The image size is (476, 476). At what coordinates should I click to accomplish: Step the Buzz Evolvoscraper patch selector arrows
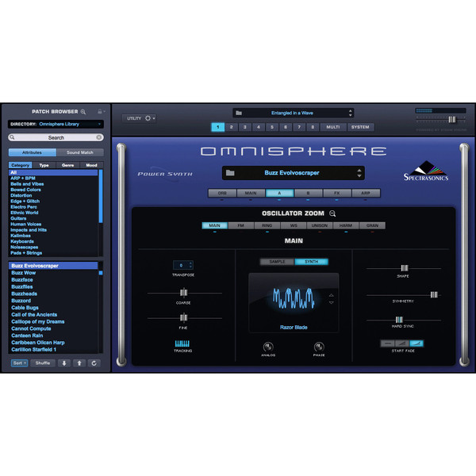[359, 173]
